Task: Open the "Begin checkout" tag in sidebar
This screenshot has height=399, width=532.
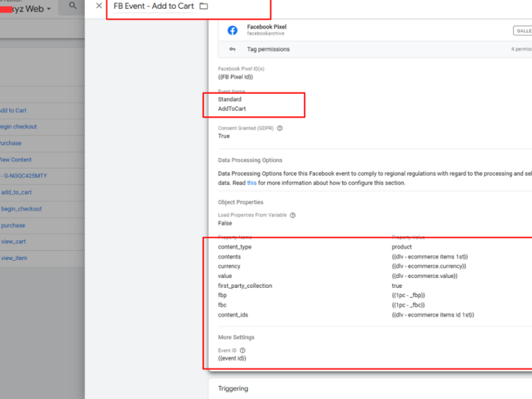Action: [19, 126]
